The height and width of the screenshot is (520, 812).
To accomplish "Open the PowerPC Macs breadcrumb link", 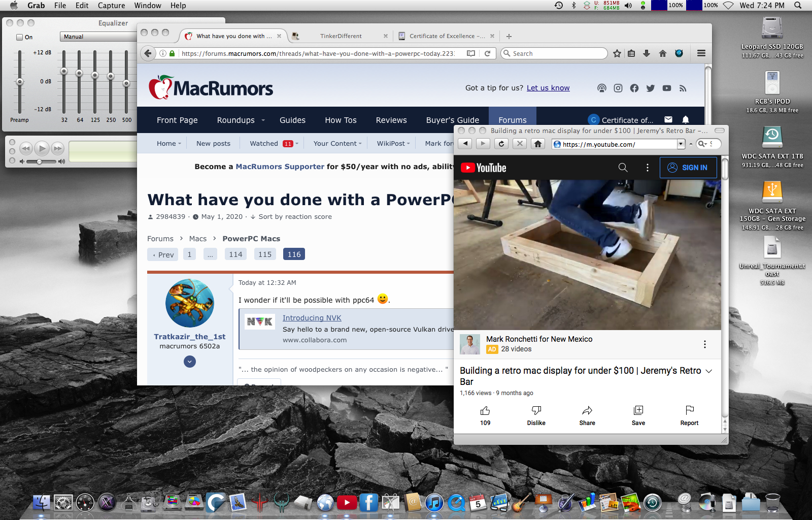I will [251, 239].
